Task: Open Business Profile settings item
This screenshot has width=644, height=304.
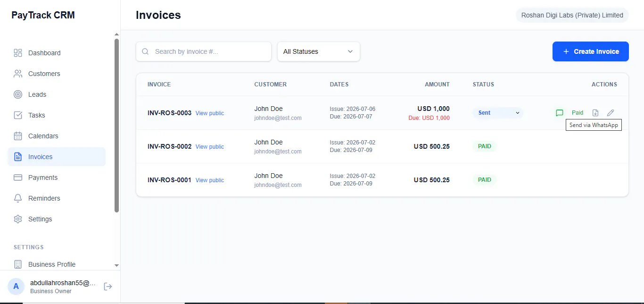Action: (x=57, y=264)
